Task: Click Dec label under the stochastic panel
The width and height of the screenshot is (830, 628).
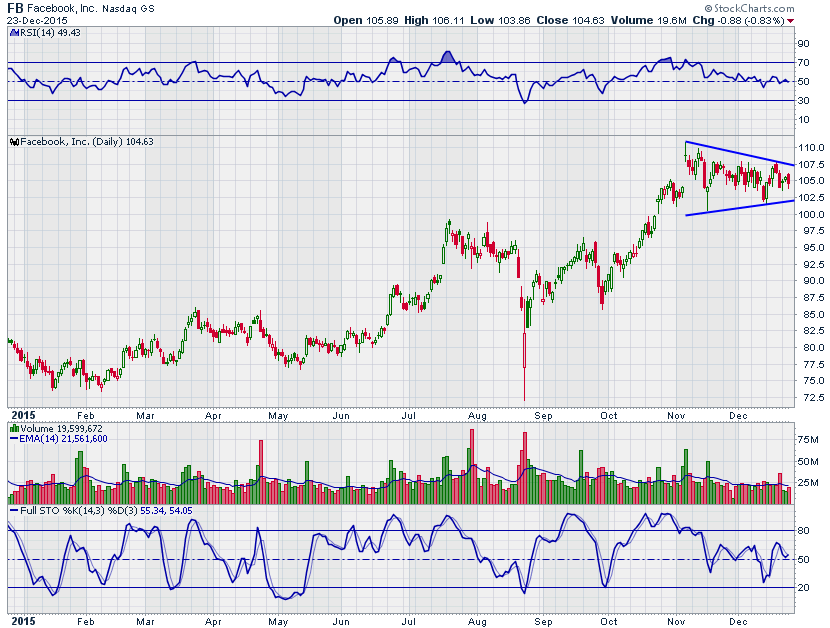Action: [738, 622]
